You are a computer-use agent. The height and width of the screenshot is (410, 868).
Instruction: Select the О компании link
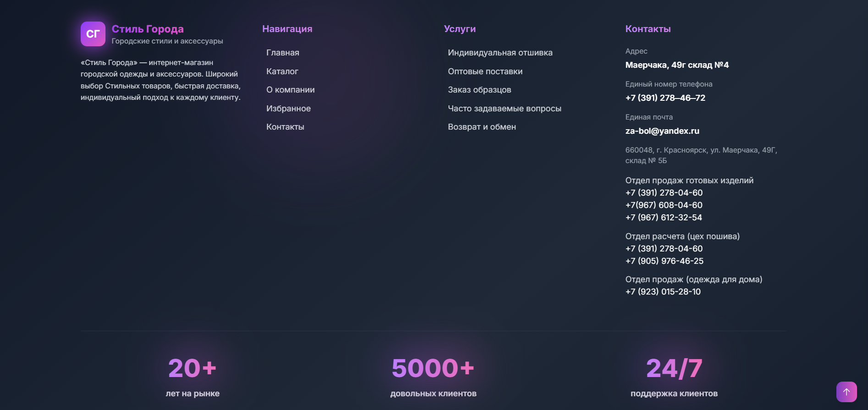tap(290, 90)
